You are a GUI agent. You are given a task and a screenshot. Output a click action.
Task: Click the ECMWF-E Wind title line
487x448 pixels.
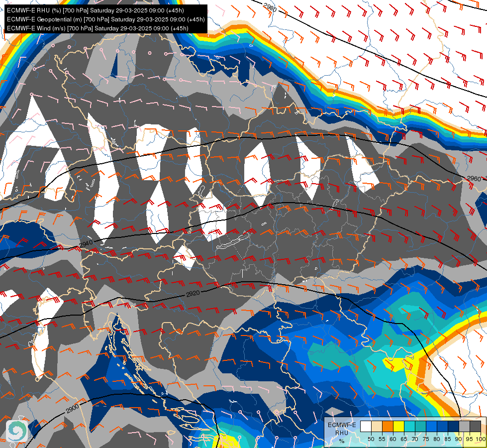tap(97, 28)
